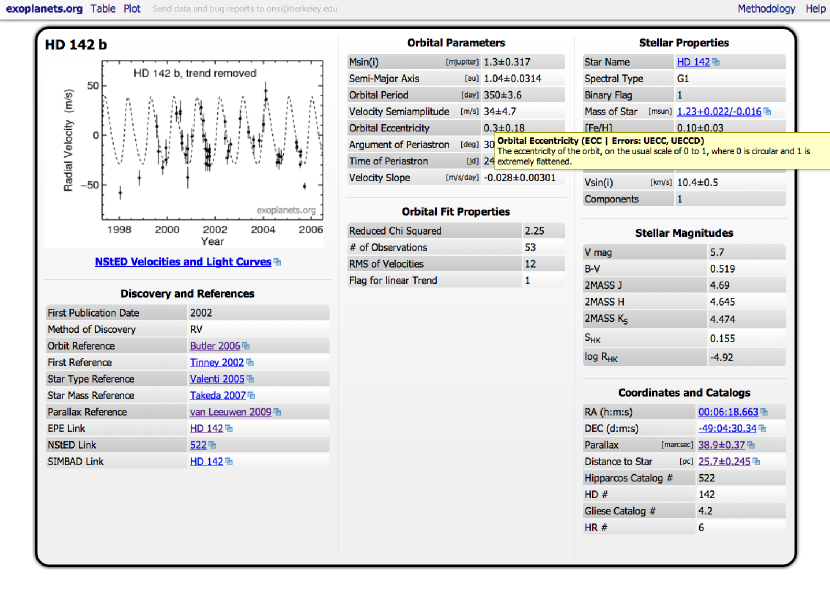The width and height of the screenshot is (830, 591).
Task: Click the icon beside Star Name HD 142
Action: [x=716, y=63]
